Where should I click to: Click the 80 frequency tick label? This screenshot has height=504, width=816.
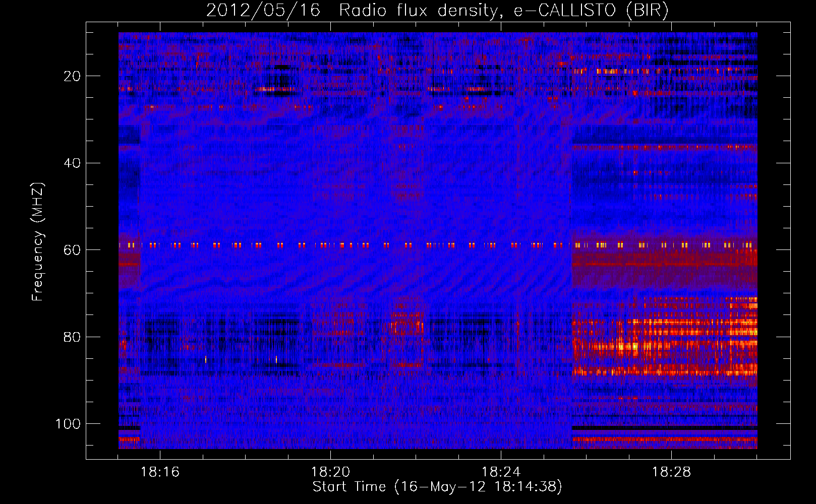[x=73, y=337]
